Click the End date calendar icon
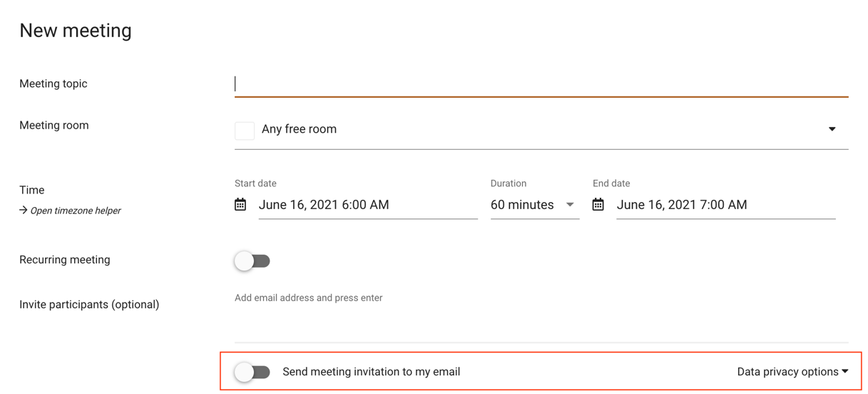Viewport: 868px width, 394px height. (598, 205)
